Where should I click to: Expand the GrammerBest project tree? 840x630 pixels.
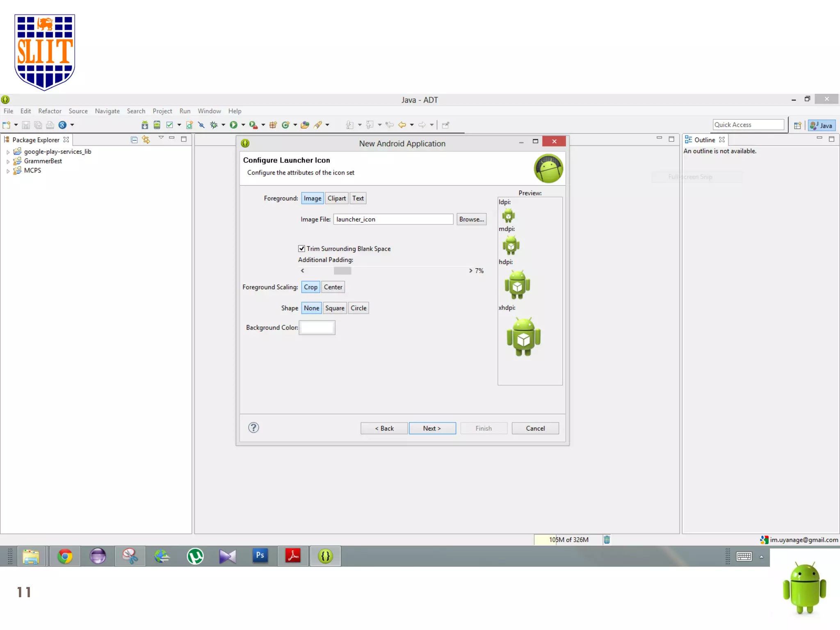(8, 162)
